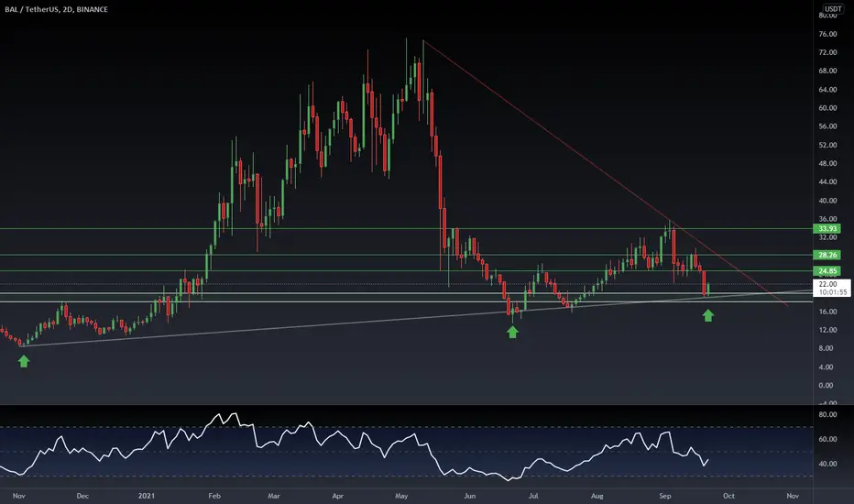854x504 pixels.
Task: Click the 44.00 price axis value
Action: tap(827, 182)
